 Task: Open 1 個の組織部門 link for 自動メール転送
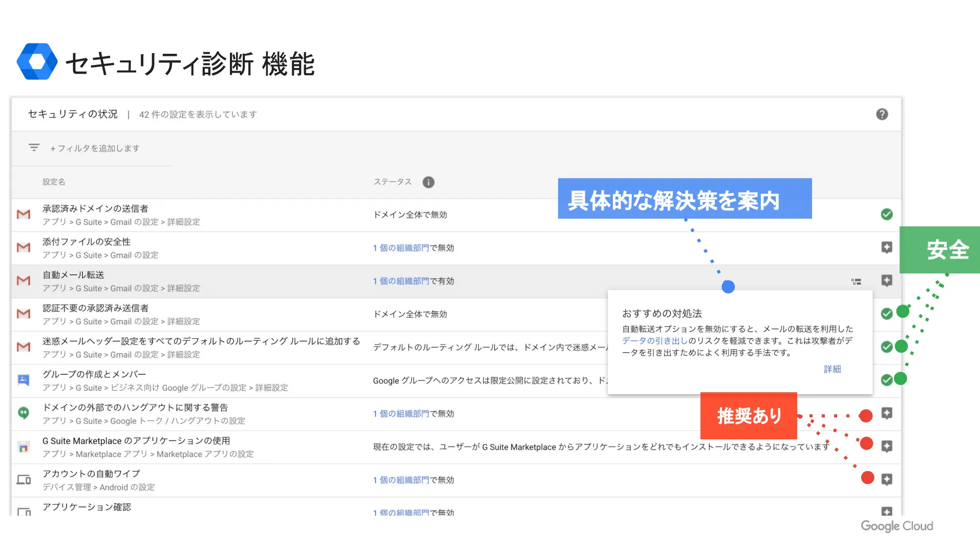(x=401, y=281)
